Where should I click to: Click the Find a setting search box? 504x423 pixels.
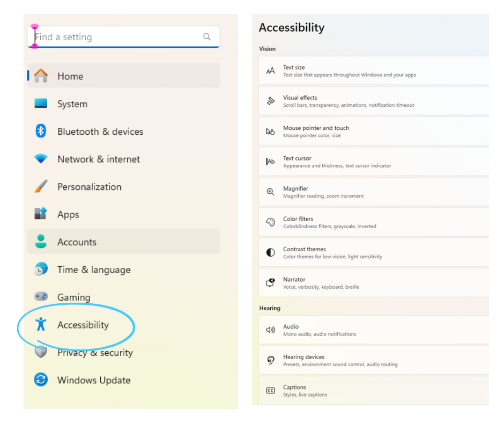(x=124, y=37)
